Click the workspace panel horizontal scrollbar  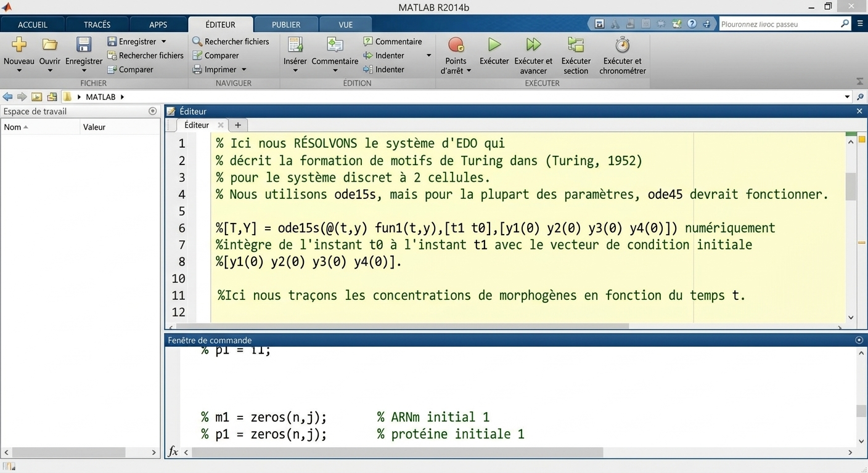coord(68,452)
